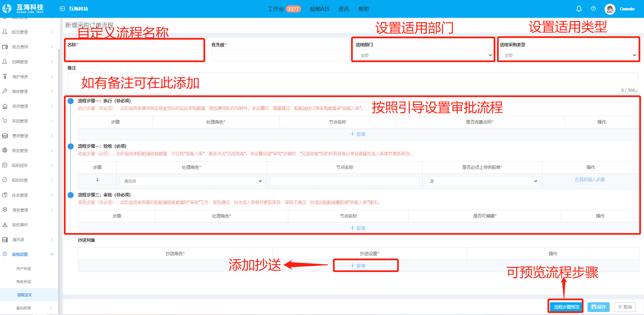Click the 船舶事件 warning triangle icon
This screenshot has height=315, width=644.
click(x=5, y=225)
